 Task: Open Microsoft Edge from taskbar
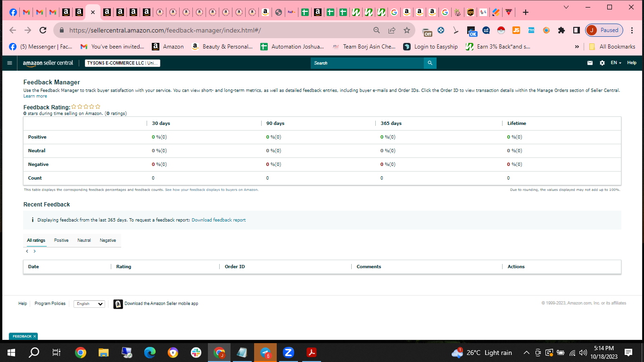pos(150,353)
